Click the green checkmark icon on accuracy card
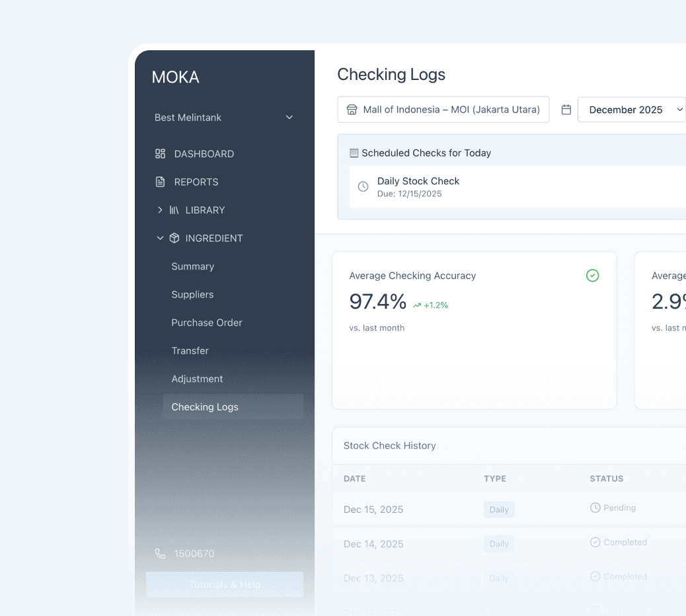 (x=592, y=275)
